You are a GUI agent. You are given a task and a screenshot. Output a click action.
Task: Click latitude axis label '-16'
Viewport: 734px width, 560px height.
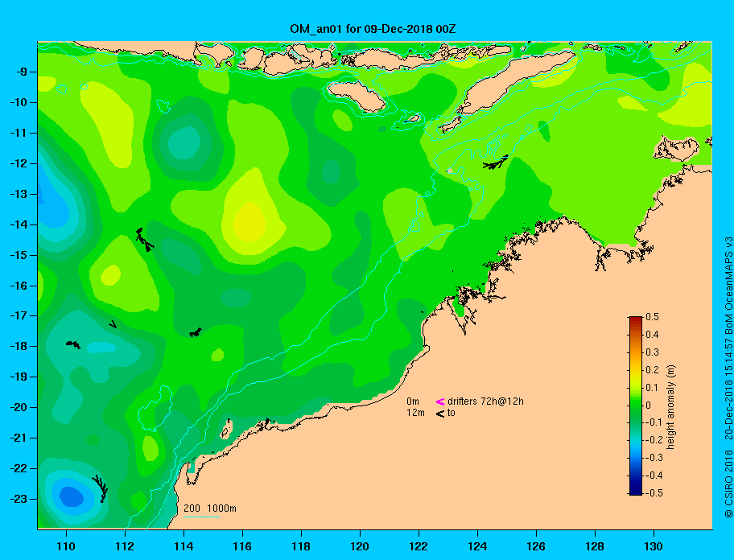click(20, 286)
